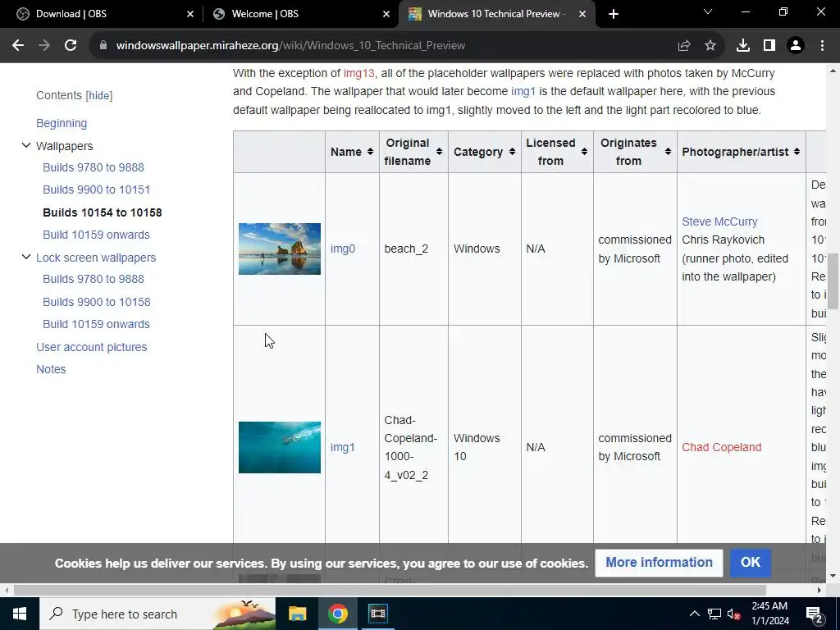
Task: Click the taskbar search box
Action: click(x=157, y=614)
